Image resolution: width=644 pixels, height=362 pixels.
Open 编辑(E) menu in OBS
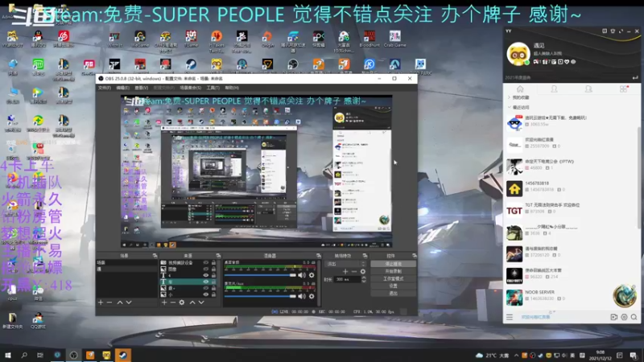(122, 88)
